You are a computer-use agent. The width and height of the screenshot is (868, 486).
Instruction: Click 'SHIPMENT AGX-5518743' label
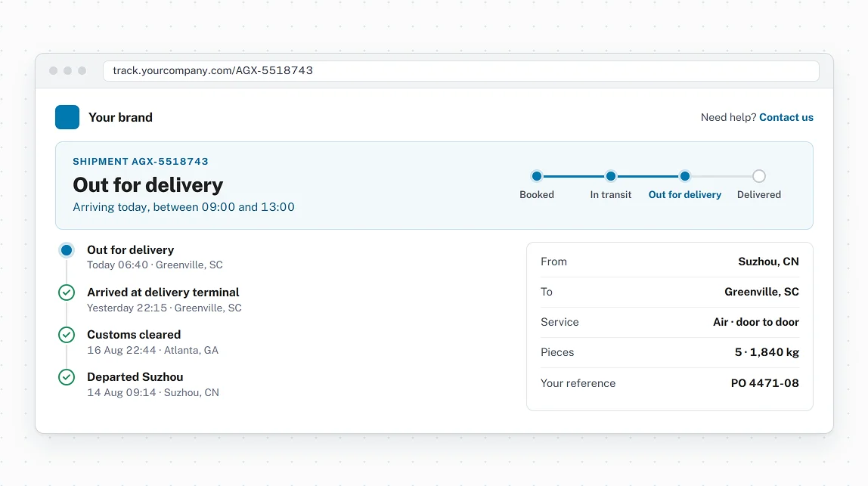[x=141, y=162]
